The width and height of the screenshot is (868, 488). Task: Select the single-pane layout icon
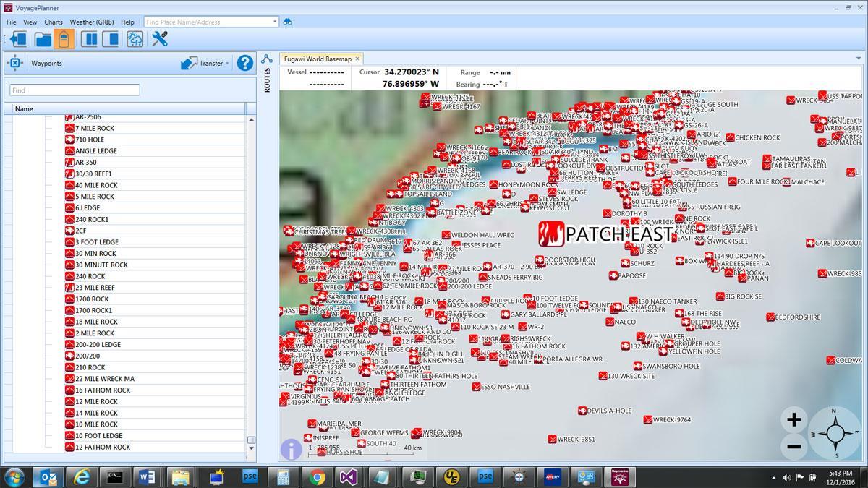tap(111, 39)
